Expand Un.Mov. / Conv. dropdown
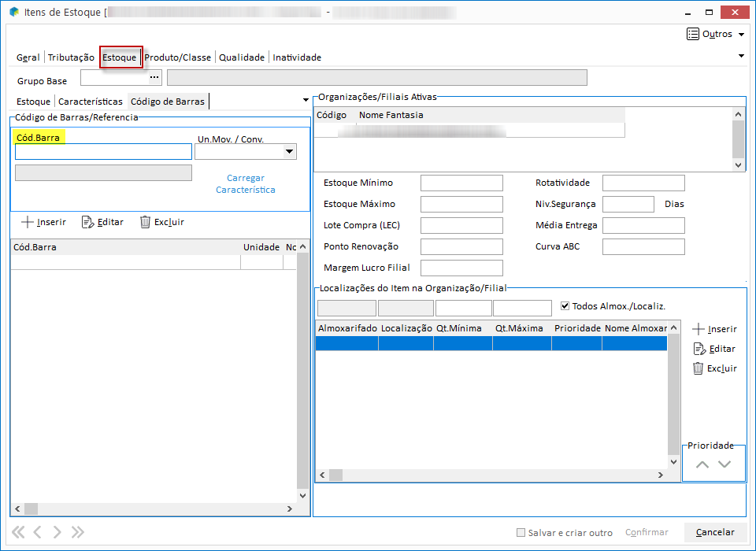Screen dimensions: 756x551 pos(289,152)
